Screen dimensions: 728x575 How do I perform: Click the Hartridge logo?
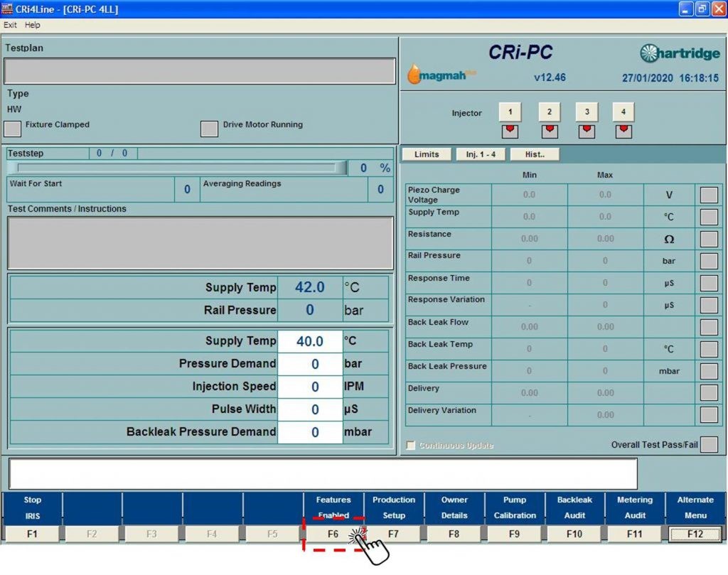[680, 53]
